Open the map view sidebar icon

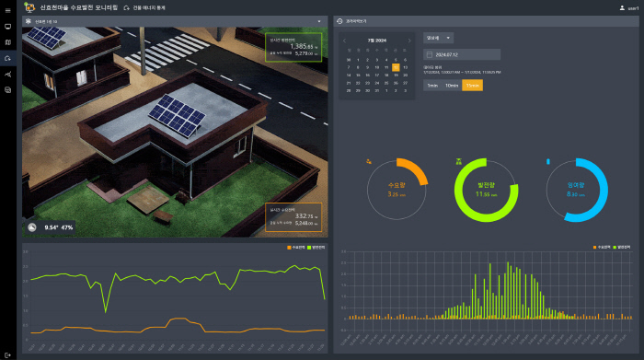coord(7,42)
